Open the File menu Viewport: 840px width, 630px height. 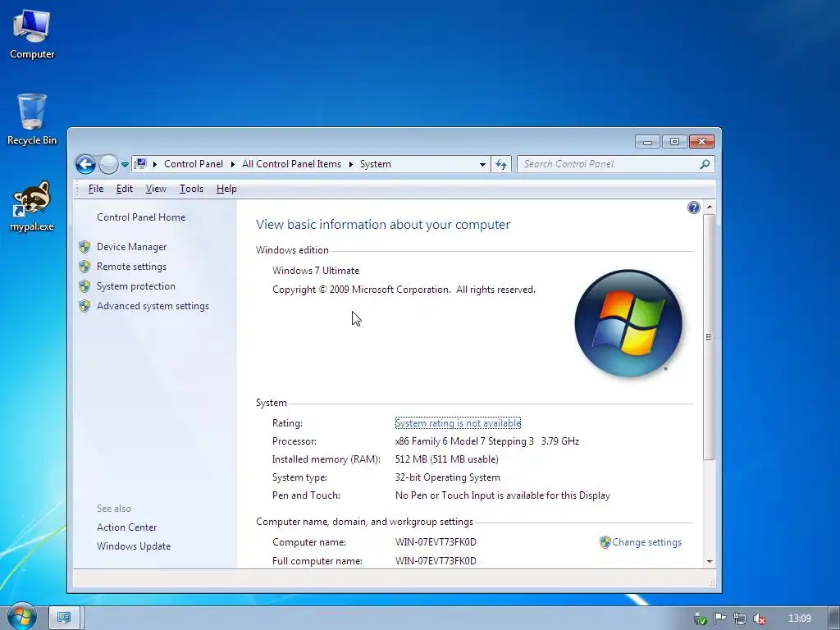pyautogui.click(x=96, y=189)
